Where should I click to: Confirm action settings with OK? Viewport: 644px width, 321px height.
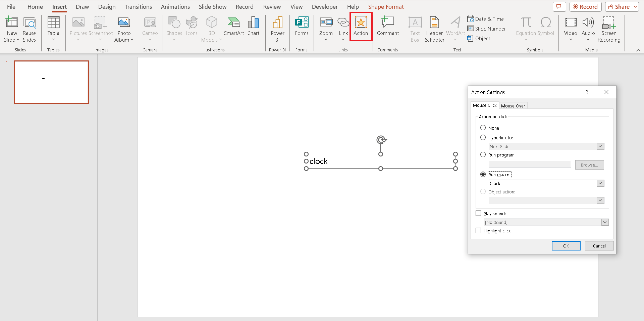[x=566, y=245]
